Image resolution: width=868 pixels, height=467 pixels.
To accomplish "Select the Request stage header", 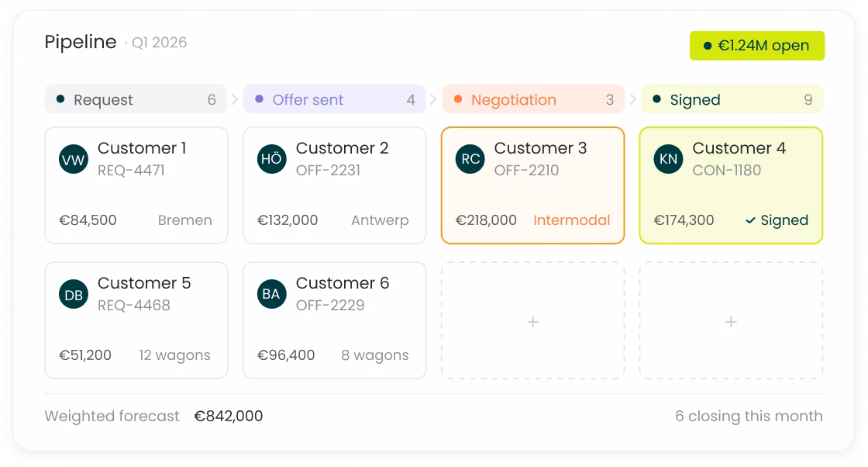I will 136,99.
